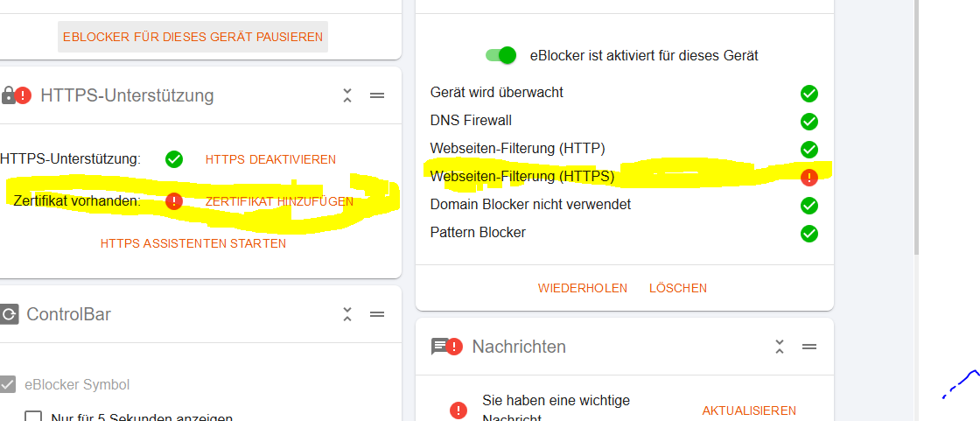
Task: Click the lock icon beside HTTPS-Unterstützung heading
Action: [x=8, y=95]
